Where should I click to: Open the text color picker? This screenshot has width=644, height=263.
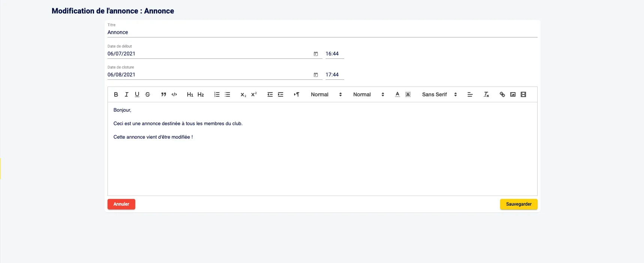[397, 94]
